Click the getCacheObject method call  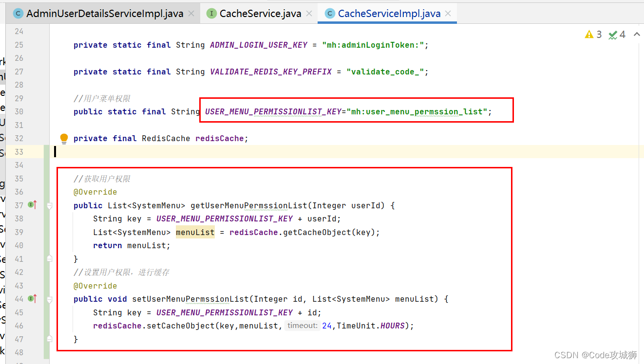pyautogui.click(x=317, y=232)
